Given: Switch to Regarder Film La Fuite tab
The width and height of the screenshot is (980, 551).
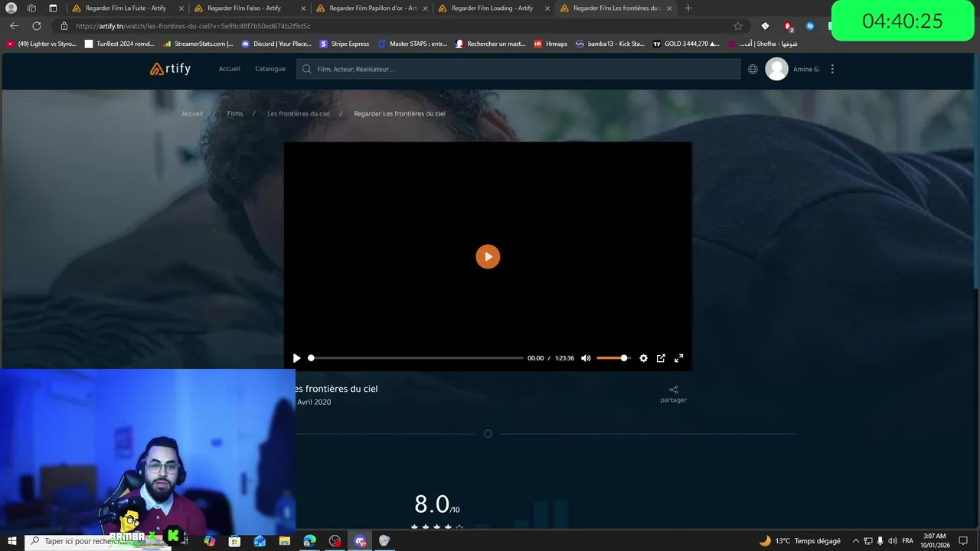Looking at the screenshot, I should [126, 8].
